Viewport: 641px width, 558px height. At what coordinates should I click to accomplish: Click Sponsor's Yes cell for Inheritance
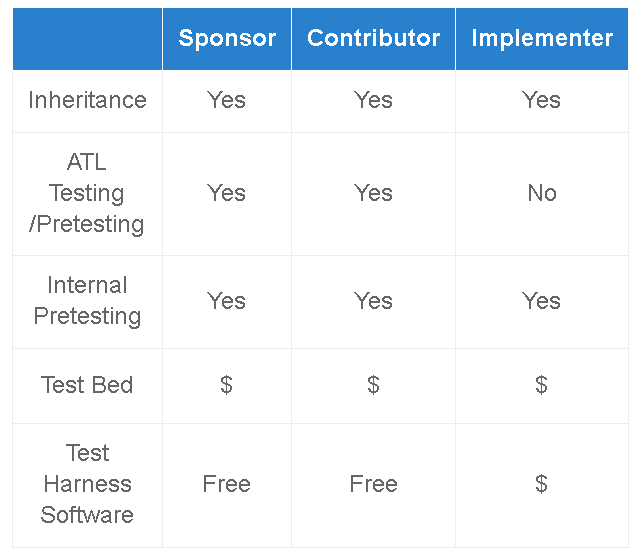226,100
